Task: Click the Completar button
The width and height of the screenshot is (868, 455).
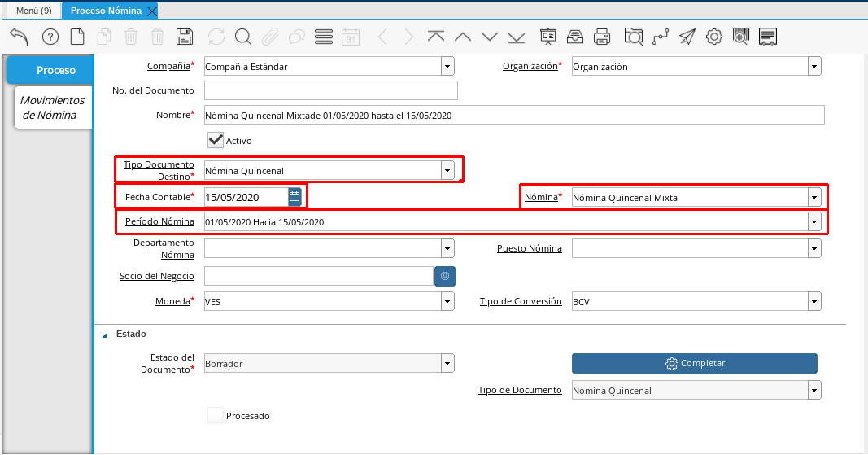Action: coord(695,364)
